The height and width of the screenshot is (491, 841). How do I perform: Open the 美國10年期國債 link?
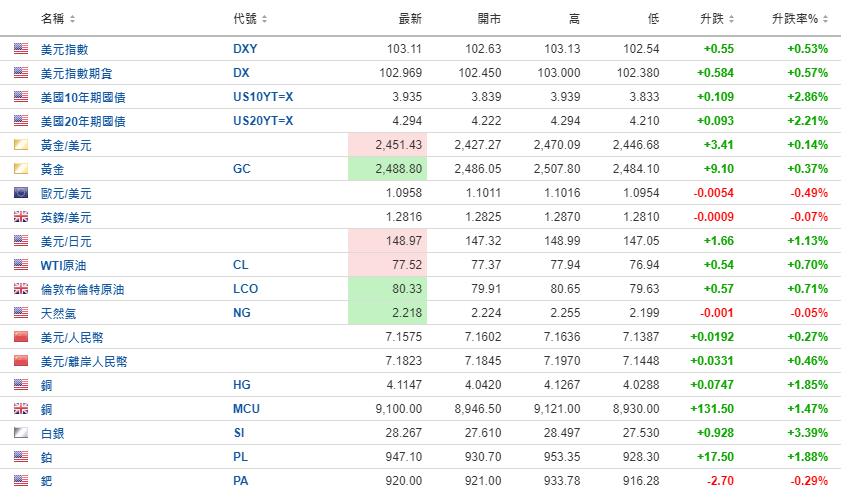click(x=83, y=97)
